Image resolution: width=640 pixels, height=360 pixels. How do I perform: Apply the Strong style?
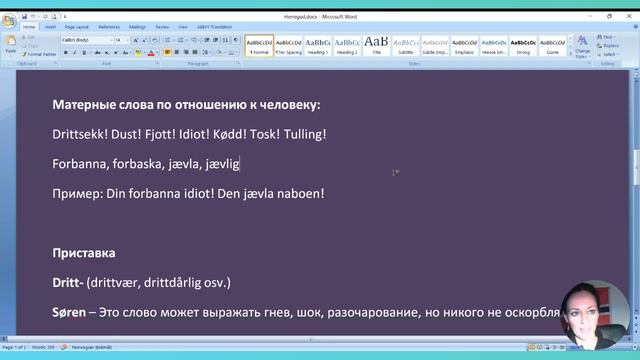click(x=523, y=46)
